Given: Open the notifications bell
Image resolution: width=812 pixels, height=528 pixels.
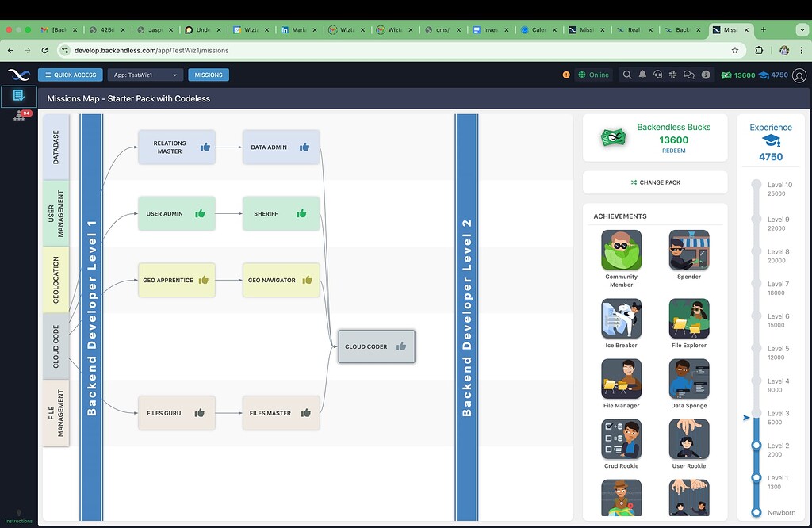Looking at the screenshot, I should coord(642,75).
